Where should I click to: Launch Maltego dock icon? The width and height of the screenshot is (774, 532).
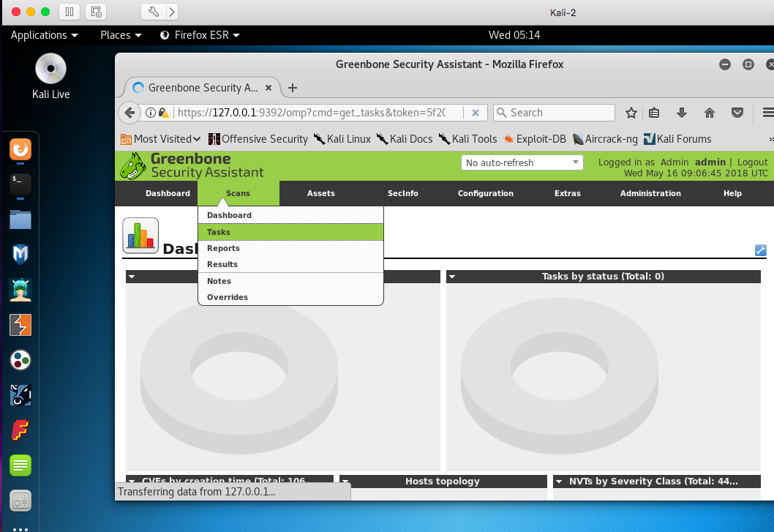[20, 395]
